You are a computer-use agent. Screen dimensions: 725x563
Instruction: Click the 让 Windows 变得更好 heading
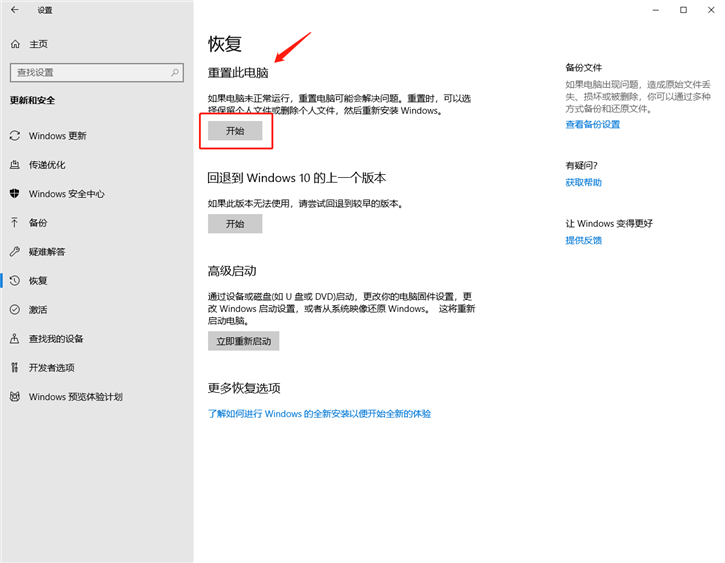(x=609, y=224)
